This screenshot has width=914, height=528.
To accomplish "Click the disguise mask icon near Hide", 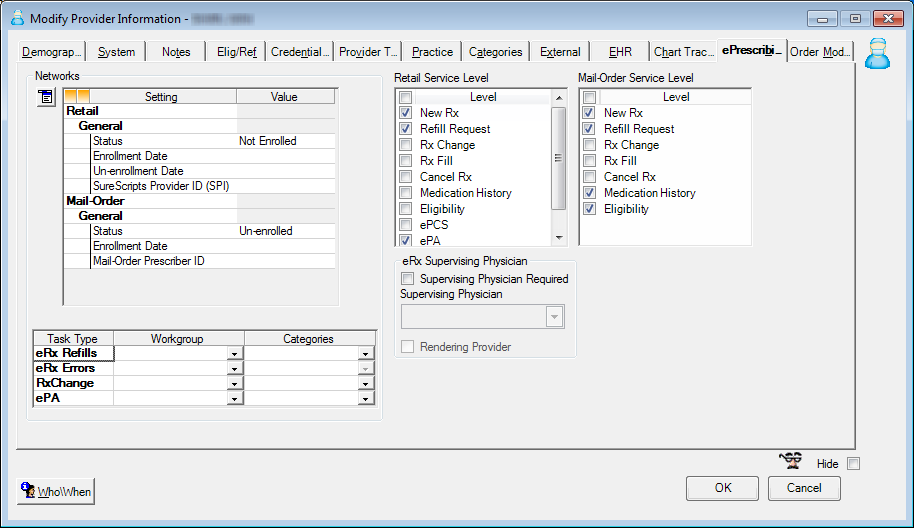I will (791, 461).
